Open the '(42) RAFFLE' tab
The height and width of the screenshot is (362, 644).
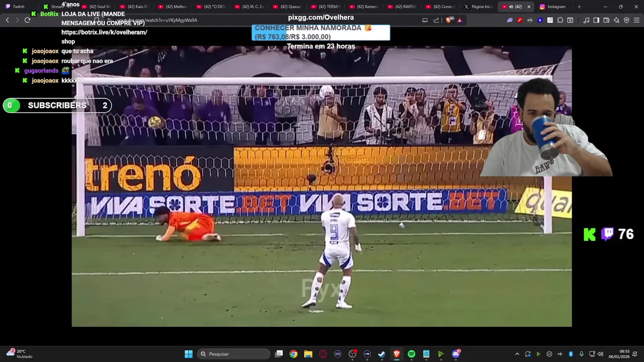coord(401,7)
